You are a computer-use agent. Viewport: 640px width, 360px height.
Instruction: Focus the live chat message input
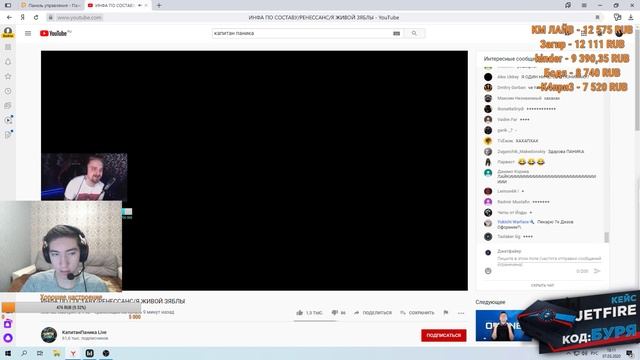tap(549, 259)
